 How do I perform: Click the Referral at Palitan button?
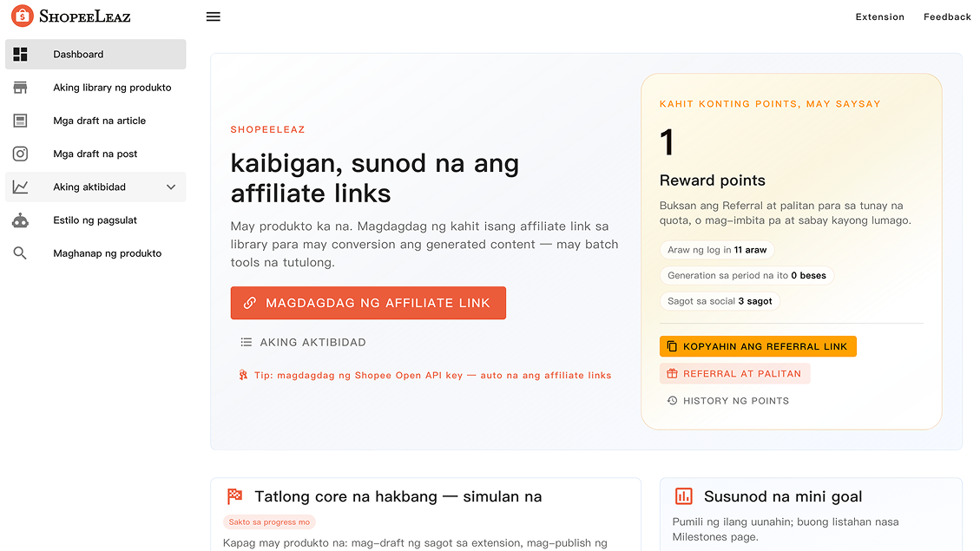pos(734,374)
